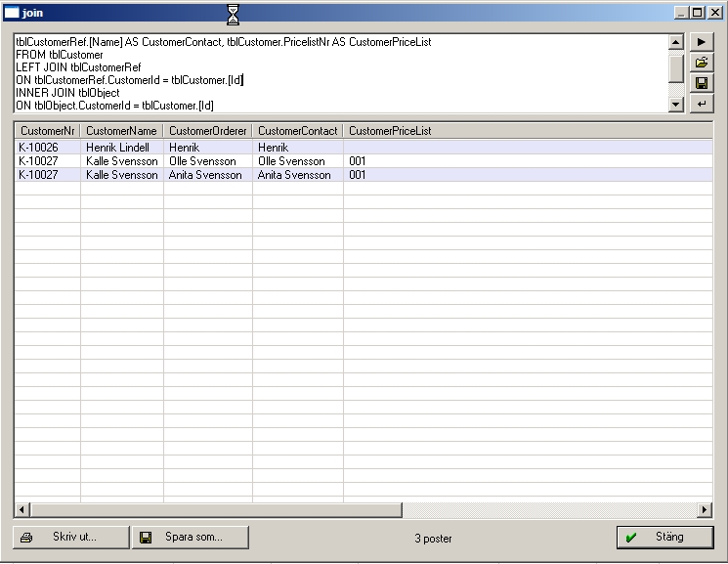Image resolution: width=728 pixels, height=564 pixels.
Task: Click Skriv ut print button
Action: click(71, 537)
